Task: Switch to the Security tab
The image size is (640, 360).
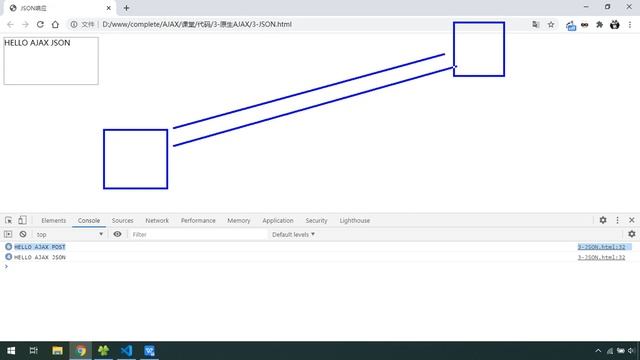Action: click(316, 220)
